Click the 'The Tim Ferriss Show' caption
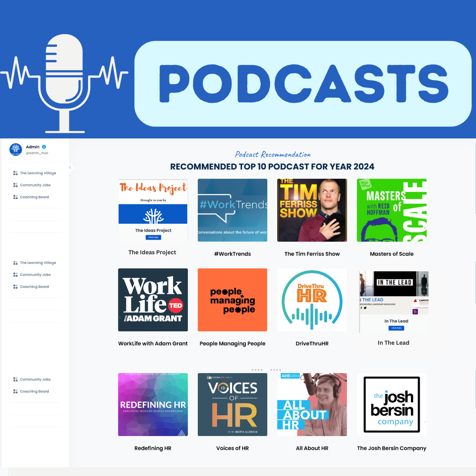 312,254
